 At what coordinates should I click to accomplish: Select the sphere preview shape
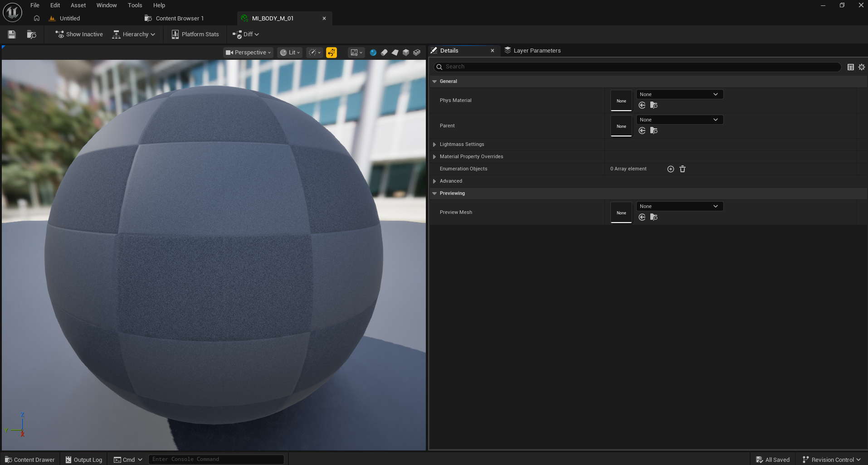tap(373, 53)
